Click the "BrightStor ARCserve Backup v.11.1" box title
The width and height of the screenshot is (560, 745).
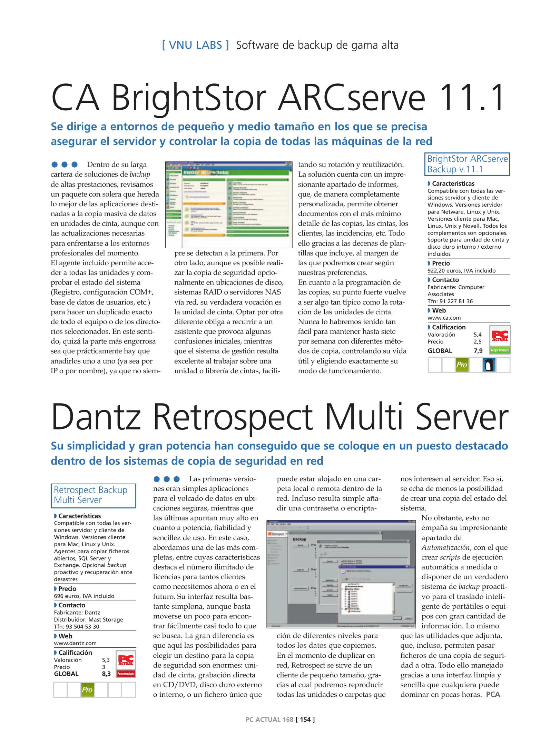point(467,164)
